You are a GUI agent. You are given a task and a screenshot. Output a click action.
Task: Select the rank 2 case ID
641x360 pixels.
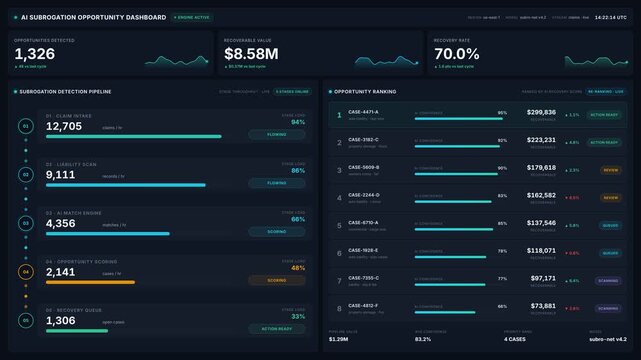click(x=363, y=140)
